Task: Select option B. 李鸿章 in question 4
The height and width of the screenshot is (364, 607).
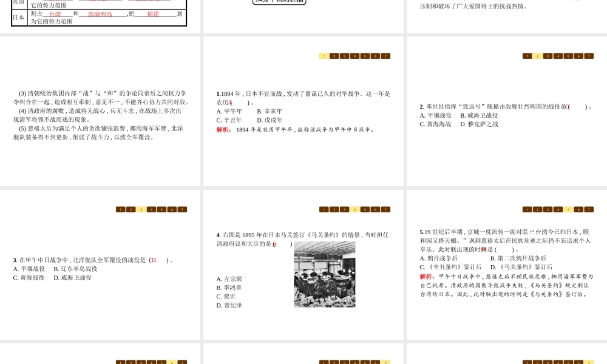Action: [x=229, y=288]
